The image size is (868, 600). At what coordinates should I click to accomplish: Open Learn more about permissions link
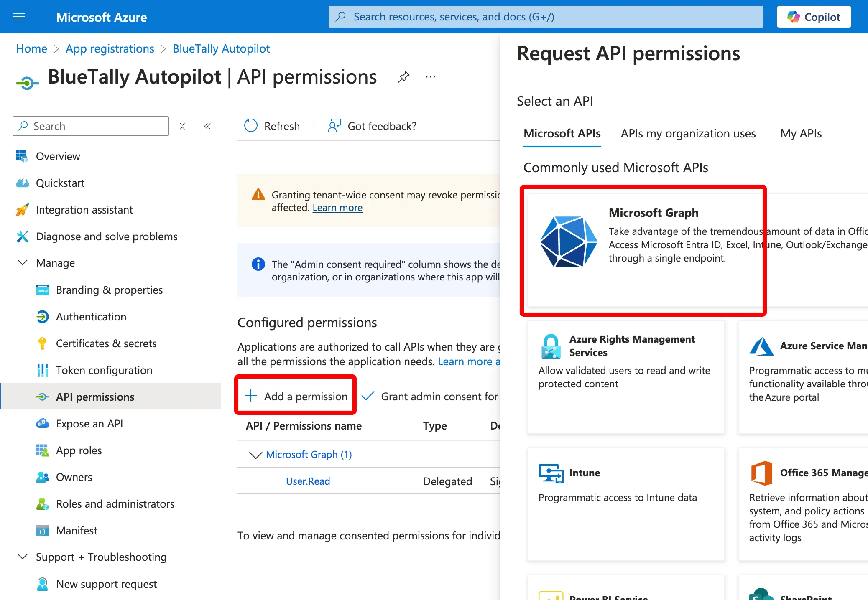[x=469, y=361]
